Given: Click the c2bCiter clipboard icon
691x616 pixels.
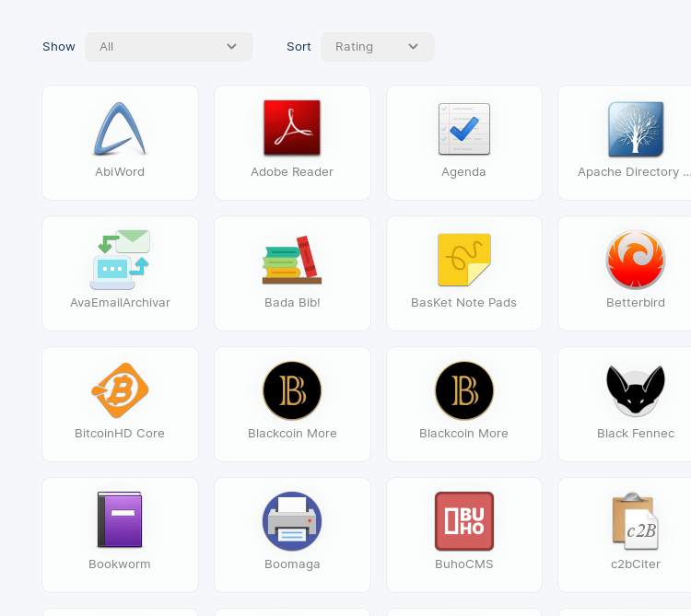Looking at the screenshot, I should tap(636, 521).
